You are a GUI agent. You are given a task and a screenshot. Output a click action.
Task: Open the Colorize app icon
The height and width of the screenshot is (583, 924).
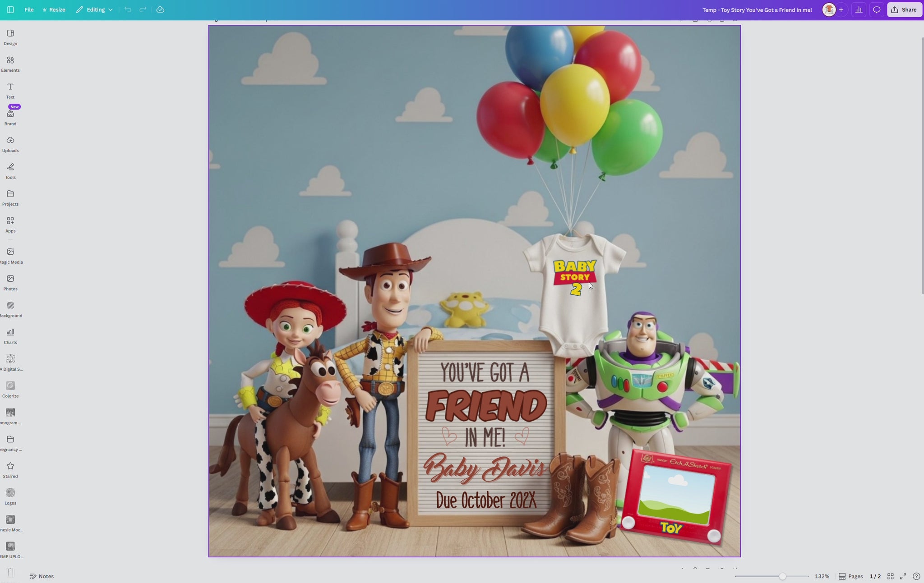tap(10, 389)
